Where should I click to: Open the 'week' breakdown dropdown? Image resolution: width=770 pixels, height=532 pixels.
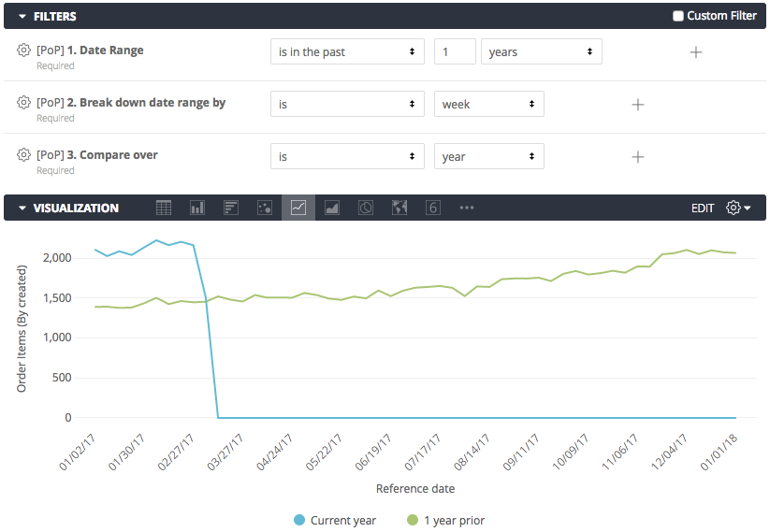pos(489,104)
